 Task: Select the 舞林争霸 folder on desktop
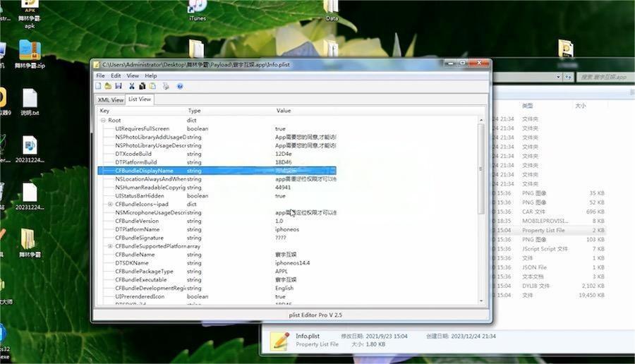click(30, 242)
